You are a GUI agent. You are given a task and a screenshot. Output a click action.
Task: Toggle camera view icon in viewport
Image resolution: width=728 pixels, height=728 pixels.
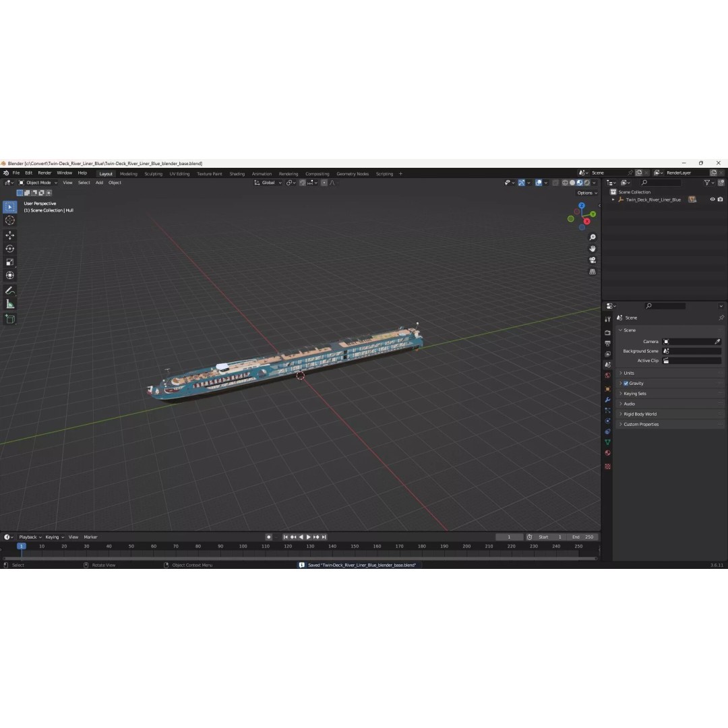pyautogui.click(x=593, y=260)
